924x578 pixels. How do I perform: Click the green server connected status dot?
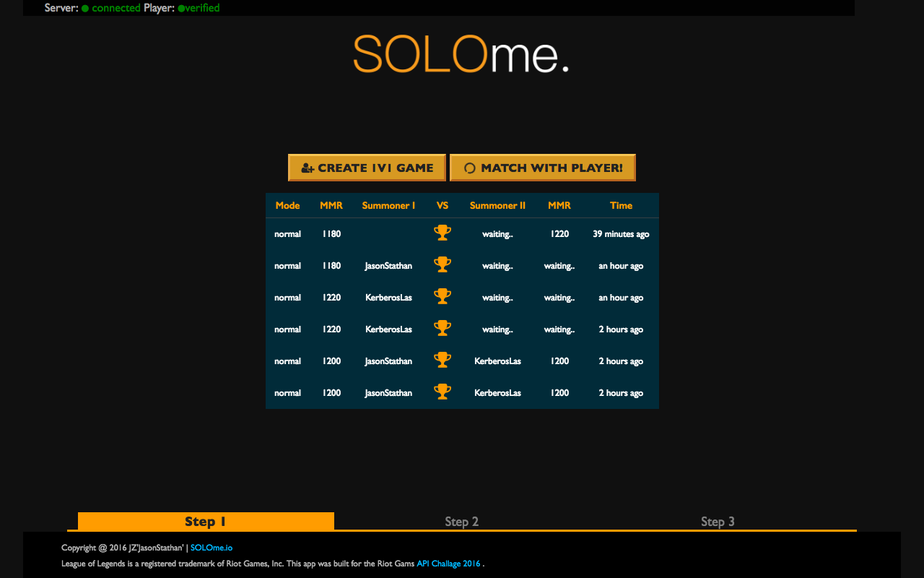click(x=85, y=8)
